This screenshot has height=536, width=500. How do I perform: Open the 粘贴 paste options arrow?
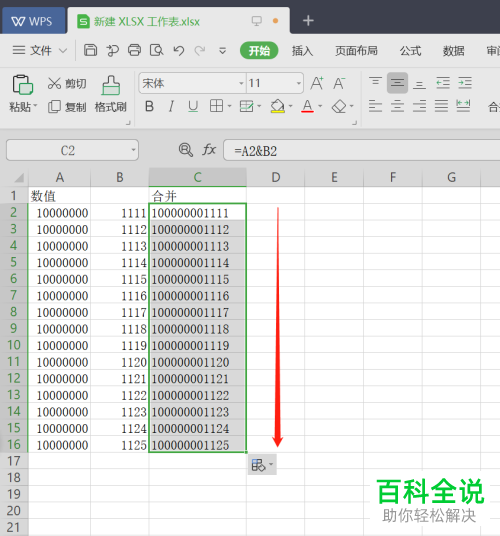click(x=35, y=106)
